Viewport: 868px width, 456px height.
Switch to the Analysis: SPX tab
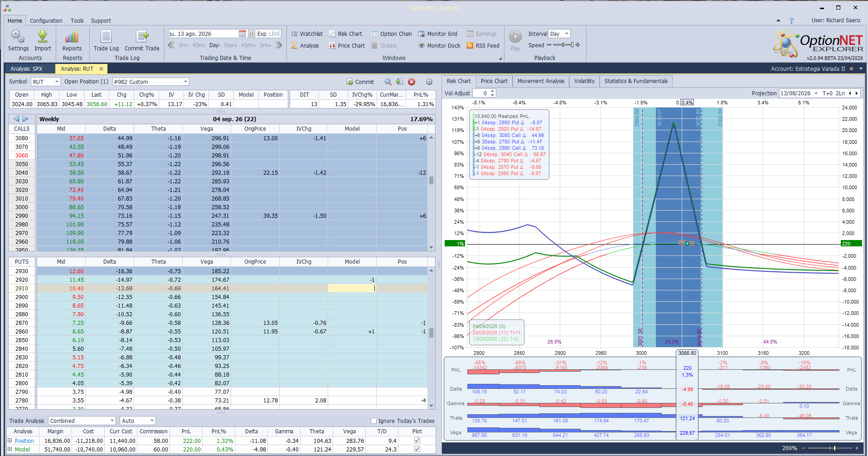click(26, 69)
